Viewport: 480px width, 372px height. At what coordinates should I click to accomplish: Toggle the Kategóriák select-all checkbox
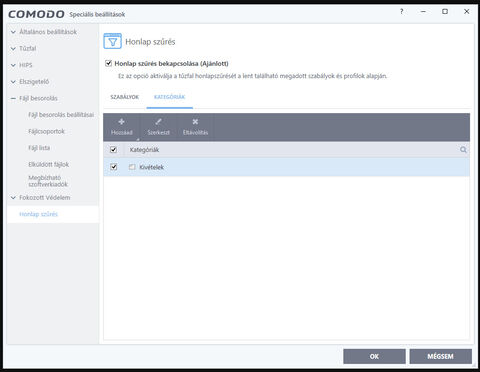(x=113, y=150)
